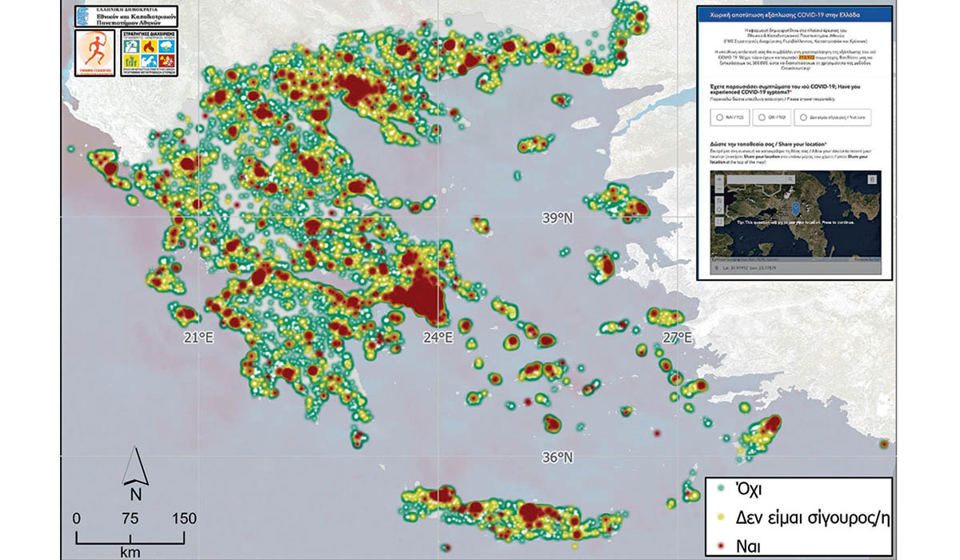Screen dimensions: 960x560
Task: Click the home extent button on inset map
Action: pos(719,201)
